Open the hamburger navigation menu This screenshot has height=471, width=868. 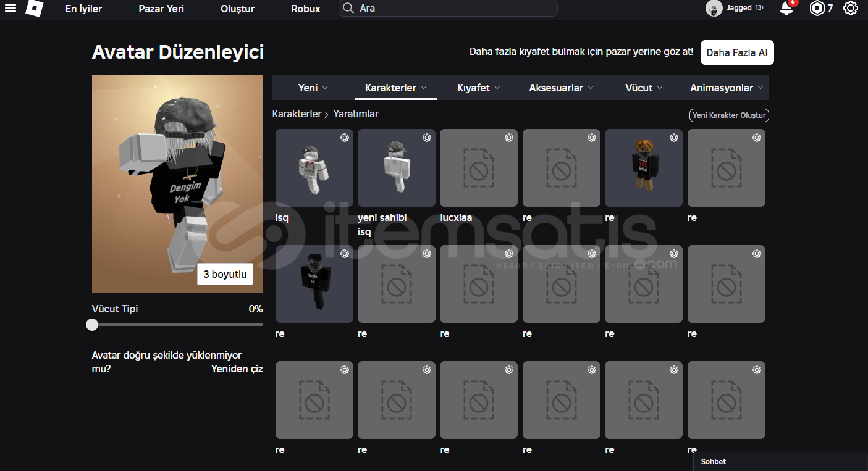[x=11, y=8]
